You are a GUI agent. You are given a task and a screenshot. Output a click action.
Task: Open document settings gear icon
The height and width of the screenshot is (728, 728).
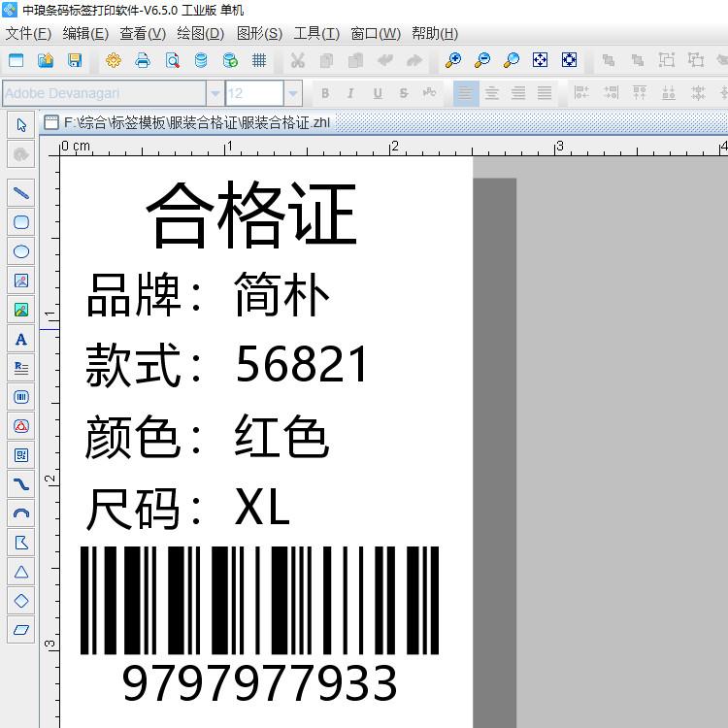tap(114, 60)
